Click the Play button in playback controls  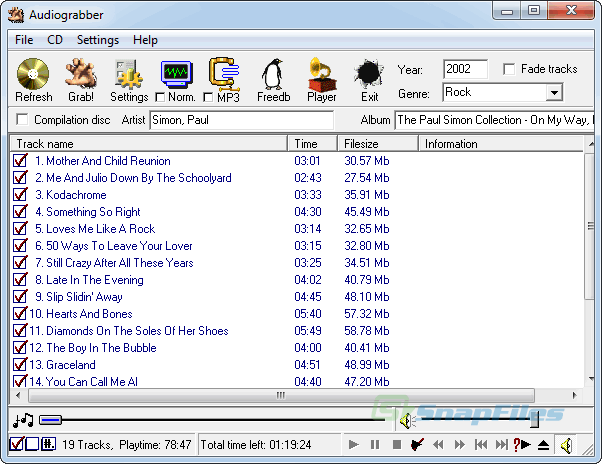tap(354, 444)
